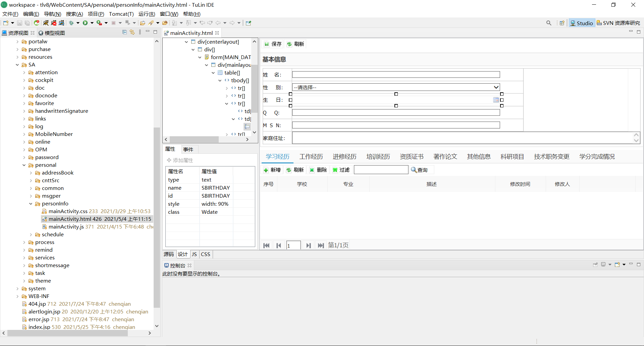Collapse the tbody[] outline node
The image size is (644, 346).
220,81
